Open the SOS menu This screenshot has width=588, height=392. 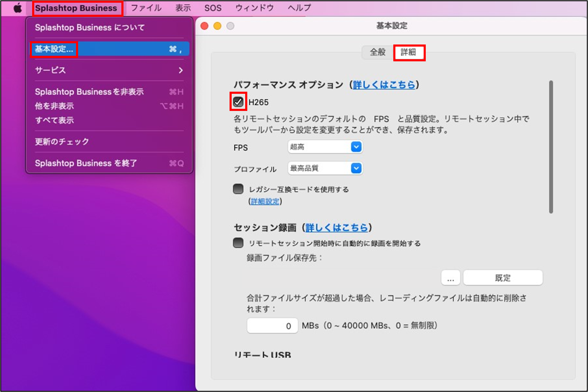213,8
